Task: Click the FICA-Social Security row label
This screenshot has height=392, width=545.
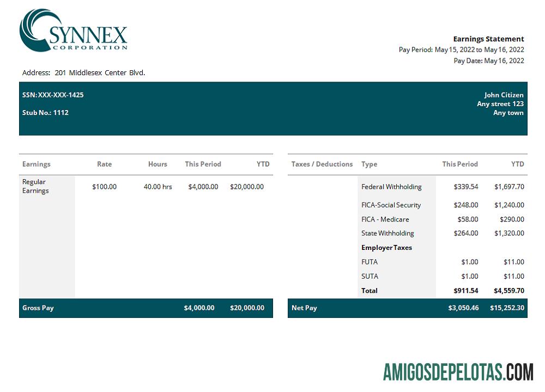Action: coord(391,205)
